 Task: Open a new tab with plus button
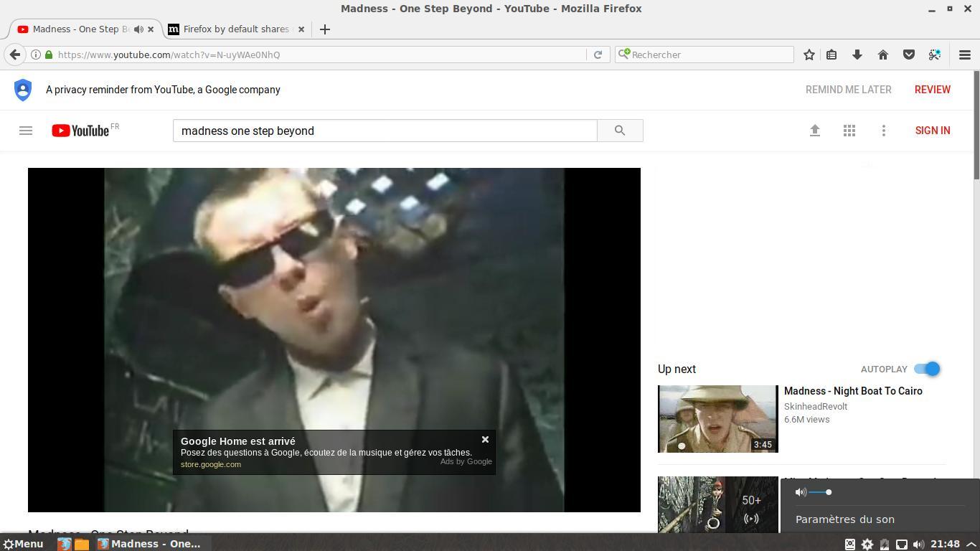(325, 29)
